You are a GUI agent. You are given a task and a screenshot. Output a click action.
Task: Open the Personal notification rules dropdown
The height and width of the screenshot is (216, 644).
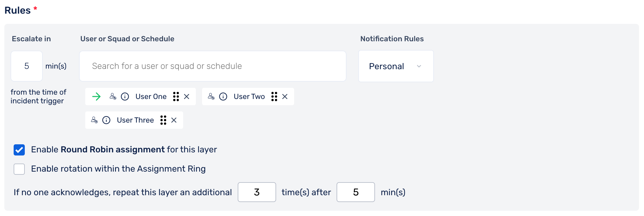point(396,66)
